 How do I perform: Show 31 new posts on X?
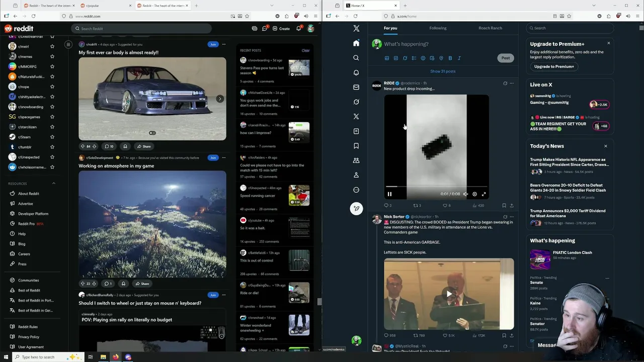coord(443,71)
